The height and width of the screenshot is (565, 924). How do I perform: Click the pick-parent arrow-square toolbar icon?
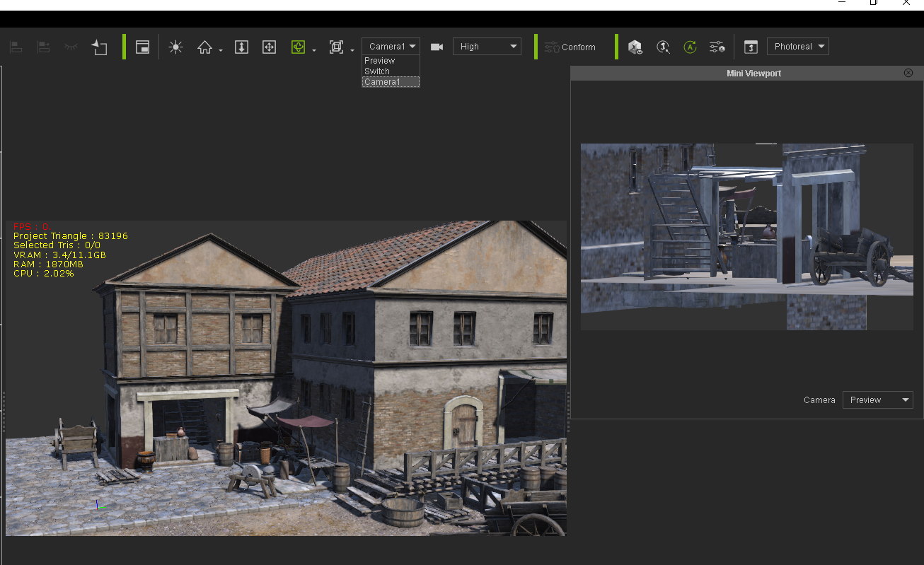pos(99,47)
